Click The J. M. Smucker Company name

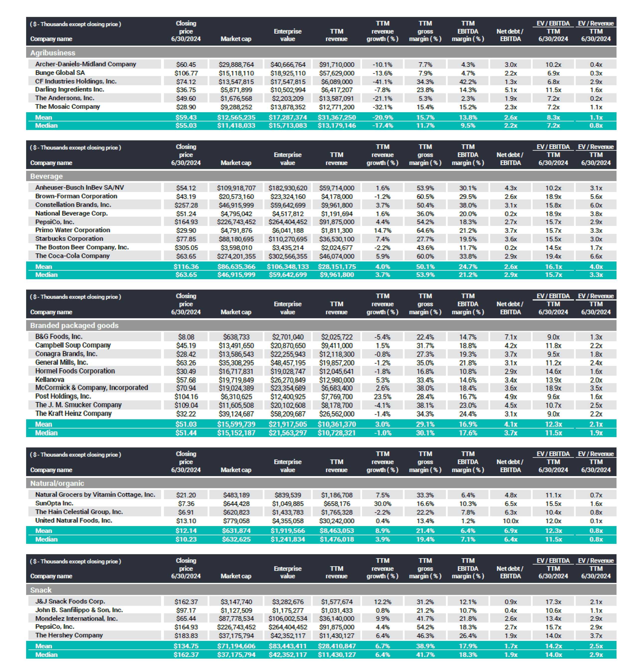[x=78, y=405]
